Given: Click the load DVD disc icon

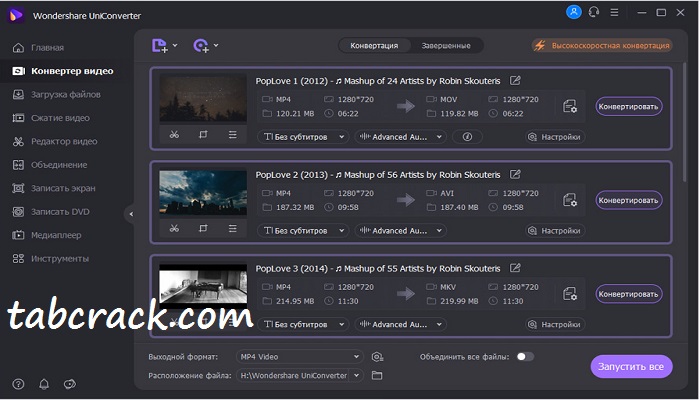Looking at the screenshot, I should click(201, 46).
